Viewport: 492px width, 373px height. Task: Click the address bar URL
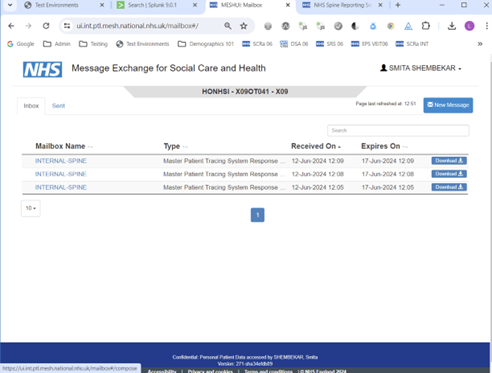pos(137,26)
